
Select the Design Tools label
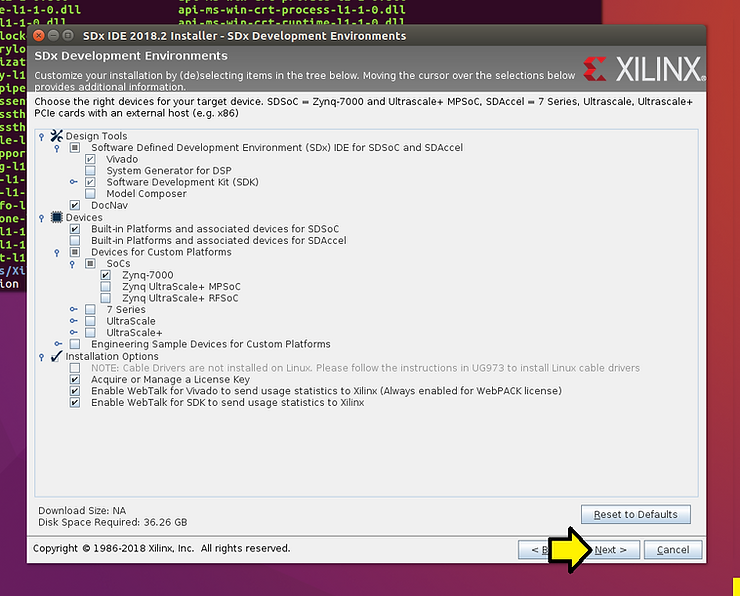point(96,136)
